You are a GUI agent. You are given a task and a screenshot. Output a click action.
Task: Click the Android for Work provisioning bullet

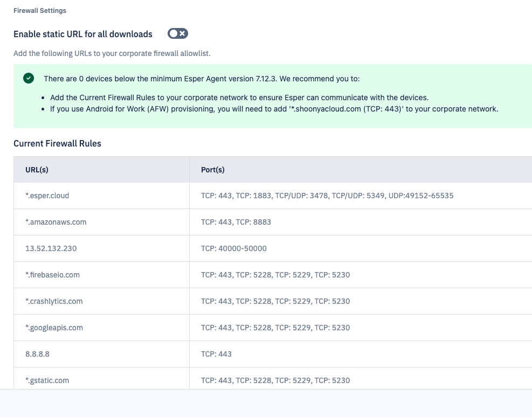274,109
